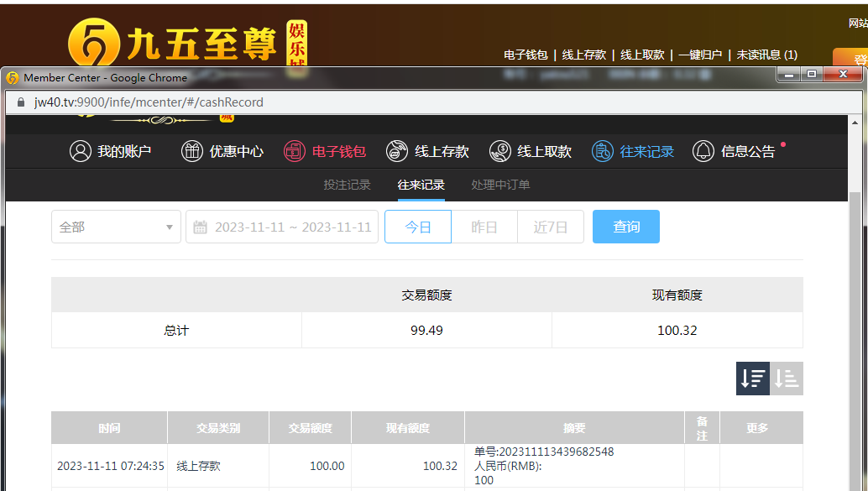Click the 交易额度 table column header
Viewport: 868px width, 491px height.
click(x=310, y=428)
